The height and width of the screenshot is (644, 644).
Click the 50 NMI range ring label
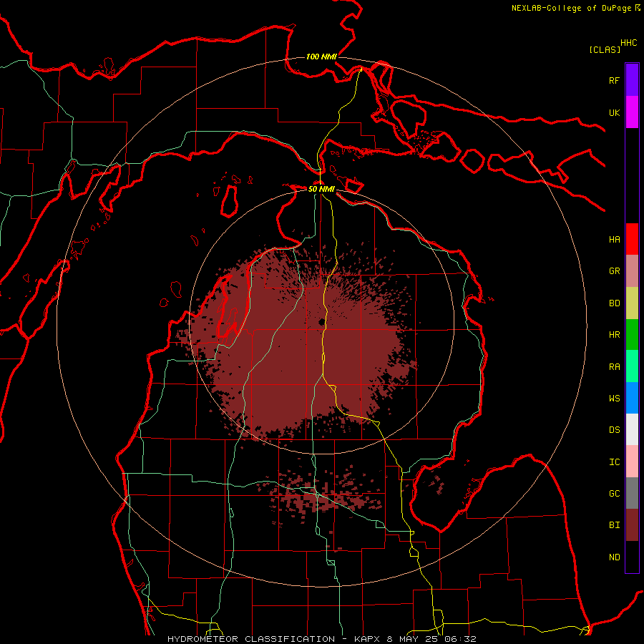321,189
